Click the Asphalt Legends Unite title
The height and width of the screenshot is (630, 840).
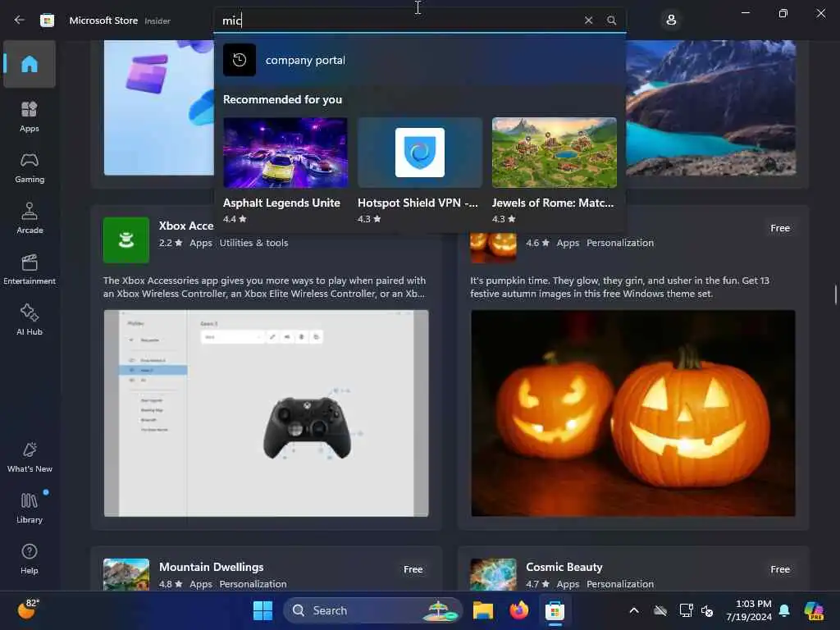(x=281, y=203)
